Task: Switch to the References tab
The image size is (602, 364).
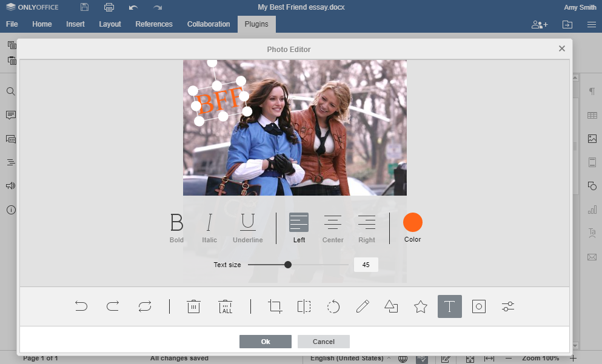Action: coord(154,24)
